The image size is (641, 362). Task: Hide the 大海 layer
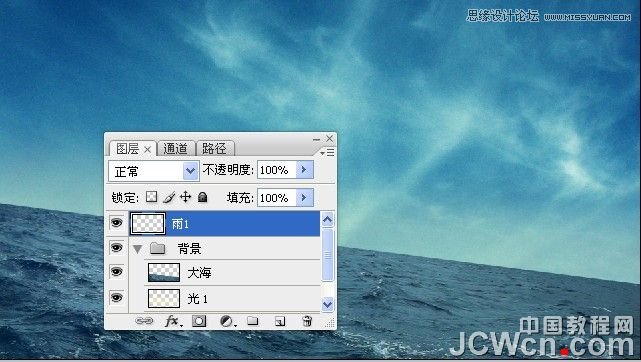tap(117, 272)
